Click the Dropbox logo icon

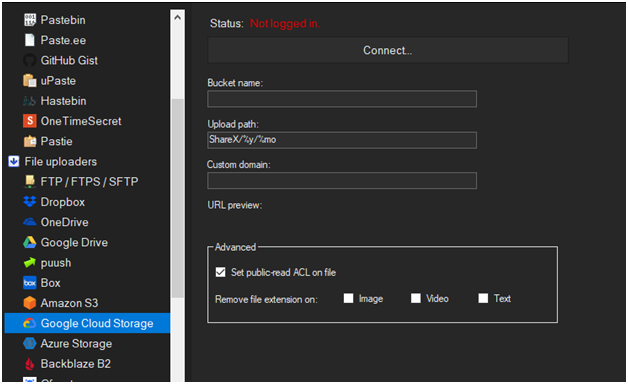coord(30,202)
